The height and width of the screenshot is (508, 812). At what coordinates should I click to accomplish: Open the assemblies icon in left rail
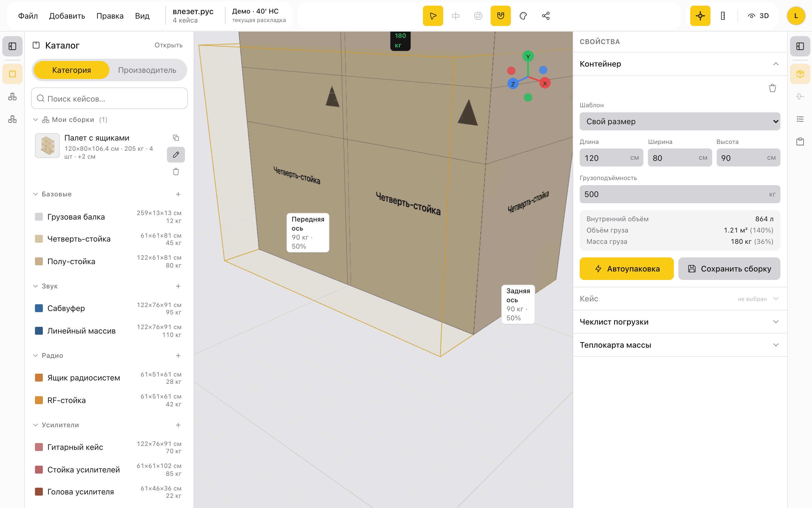(x=12, y=97)
